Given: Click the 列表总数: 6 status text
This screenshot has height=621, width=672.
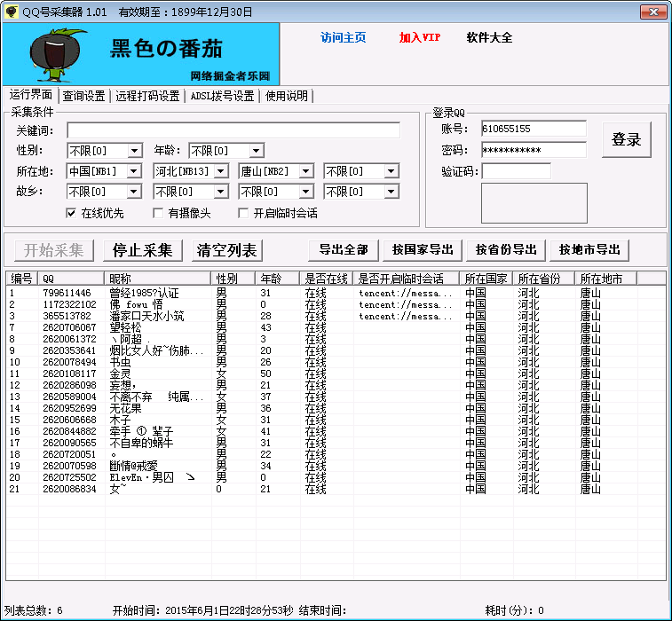Looking at the screenshot, I should (x=34, y=610).
